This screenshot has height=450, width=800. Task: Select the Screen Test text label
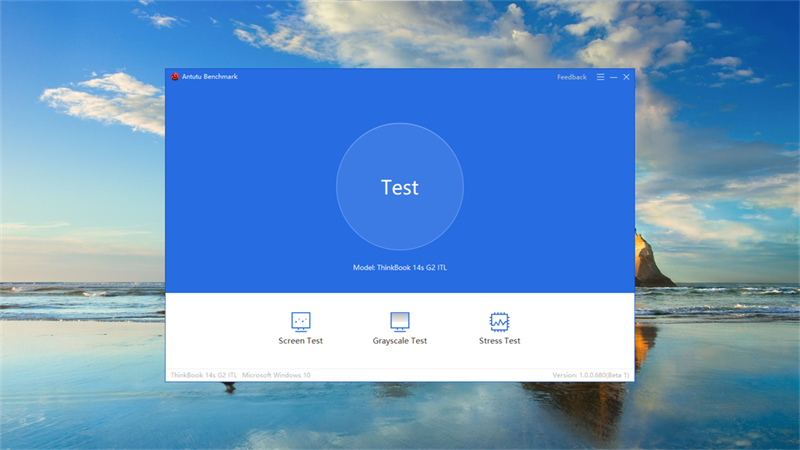(x=300, y=341)
